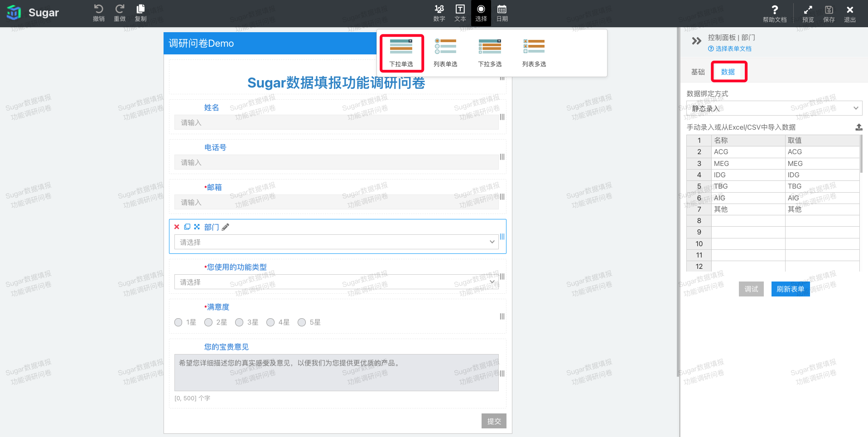Click the 您的宝贵意见 text area
This screenshot has height=437, width=868.
337,373
